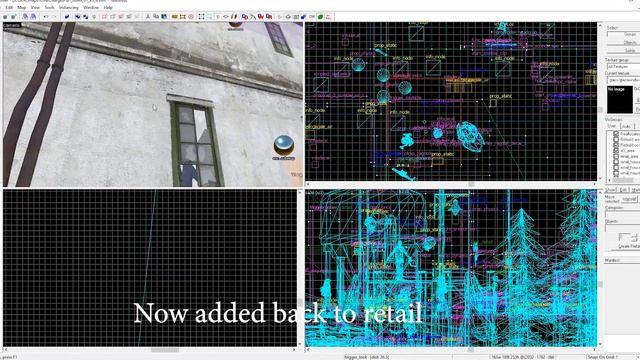The width and height of the screenshot is (640, 360).
Task: Click the Ungroup selection icon
Action: pos(86,17)
